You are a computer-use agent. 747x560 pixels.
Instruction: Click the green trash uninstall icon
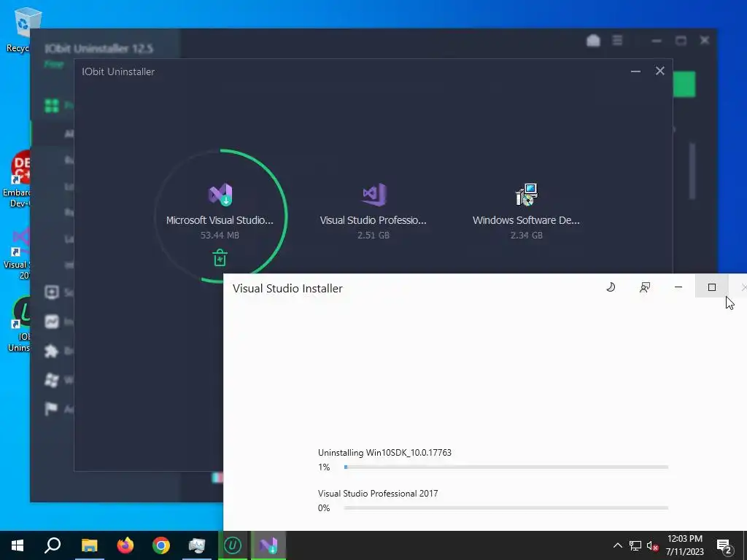coord(220,257)
